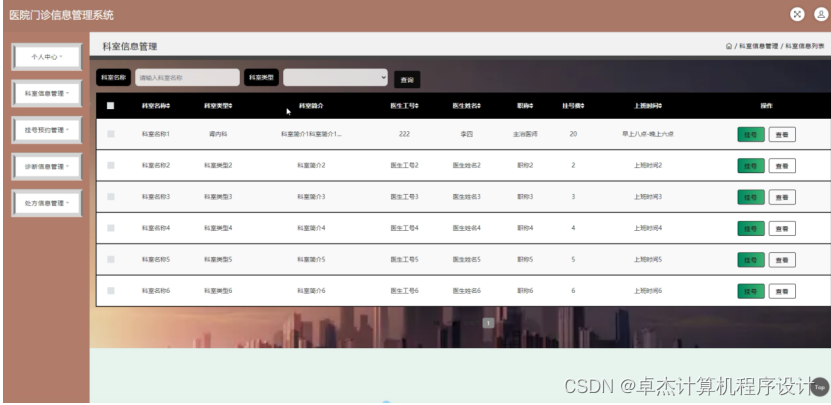Click 科室信息列表 breadcrumb link
The image size is (831, 405).
pyautogui.click(x=805, y=46)
